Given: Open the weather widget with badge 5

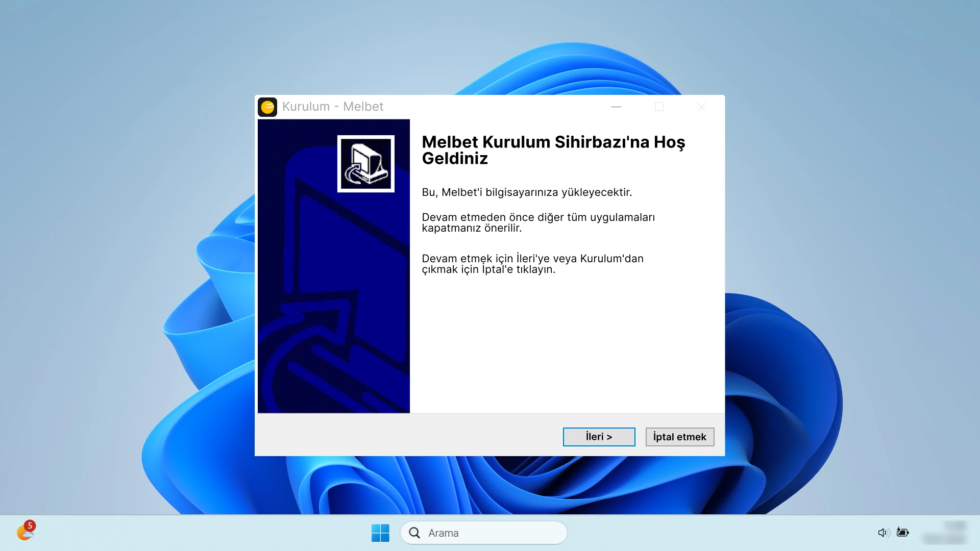Looking at the screenshot, I should pyautogui.click(x=26, y=531).
